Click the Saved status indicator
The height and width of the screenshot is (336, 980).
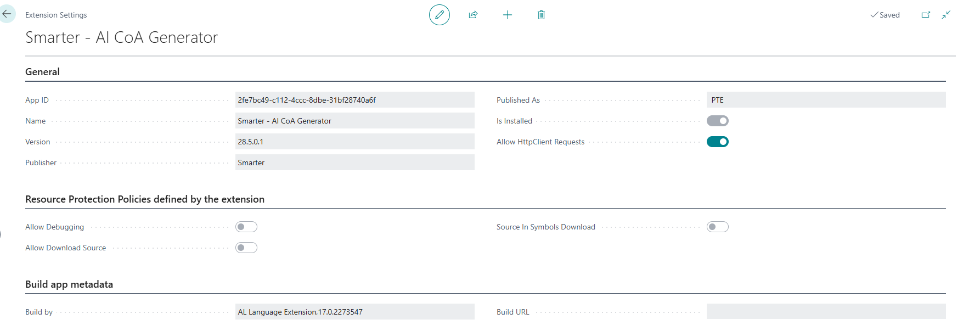pos(885,15)
